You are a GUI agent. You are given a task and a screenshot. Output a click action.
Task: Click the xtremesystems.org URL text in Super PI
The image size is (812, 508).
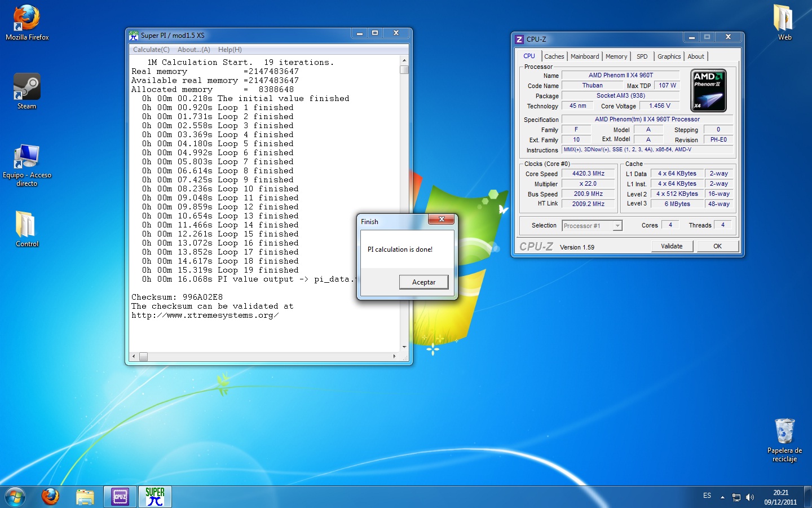(x=205, y=315)
